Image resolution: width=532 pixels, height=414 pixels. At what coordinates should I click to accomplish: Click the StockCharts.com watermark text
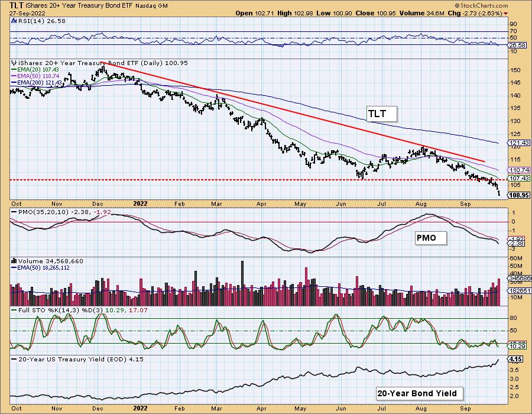coord(481,5)
